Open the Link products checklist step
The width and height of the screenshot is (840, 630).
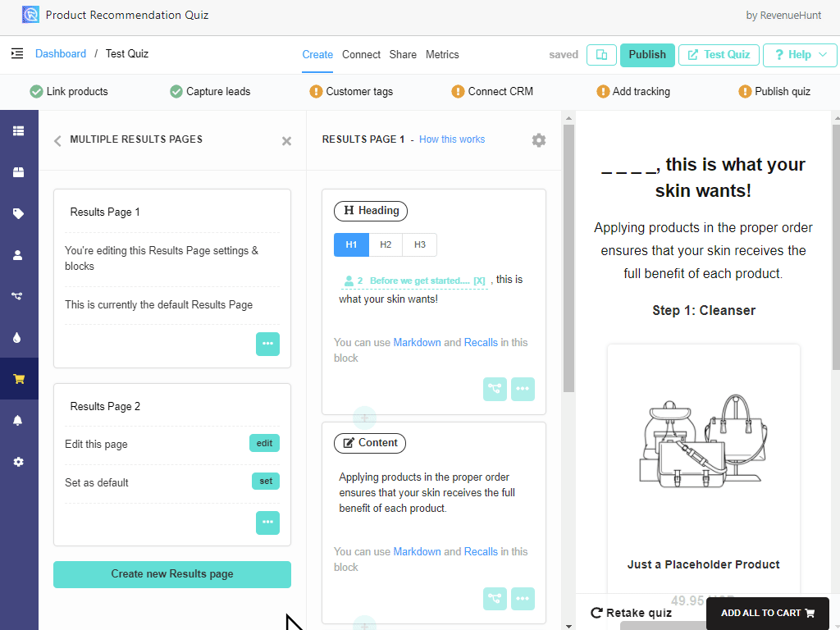69,92
